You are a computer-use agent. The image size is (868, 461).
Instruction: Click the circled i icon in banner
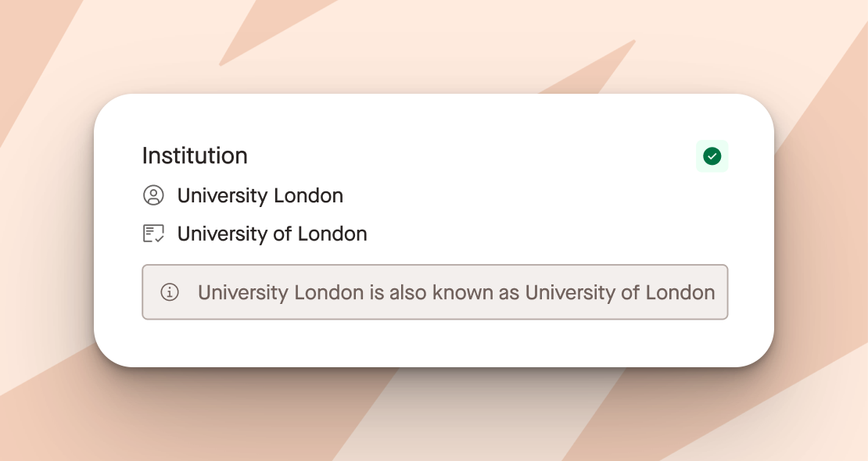(170, 292)
